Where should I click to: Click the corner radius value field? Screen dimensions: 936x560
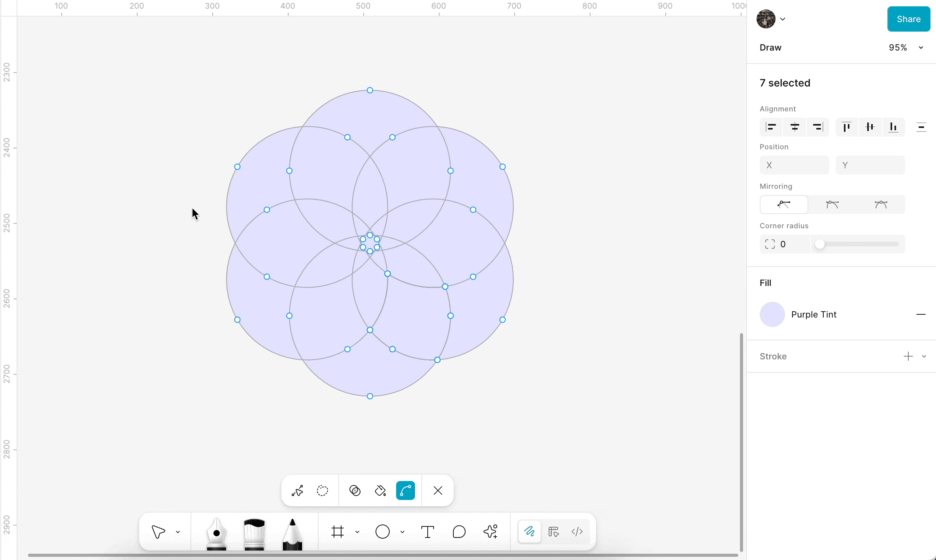pos(785,244)
